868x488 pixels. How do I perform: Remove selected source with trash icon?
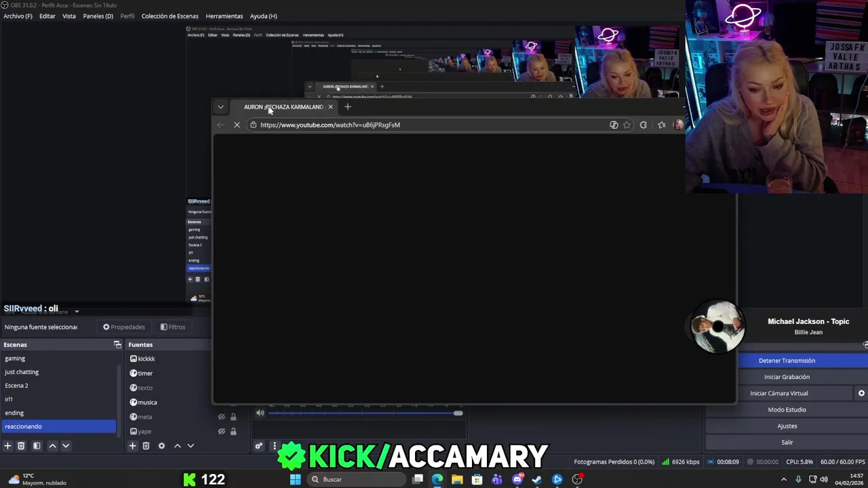coord(146,446)
